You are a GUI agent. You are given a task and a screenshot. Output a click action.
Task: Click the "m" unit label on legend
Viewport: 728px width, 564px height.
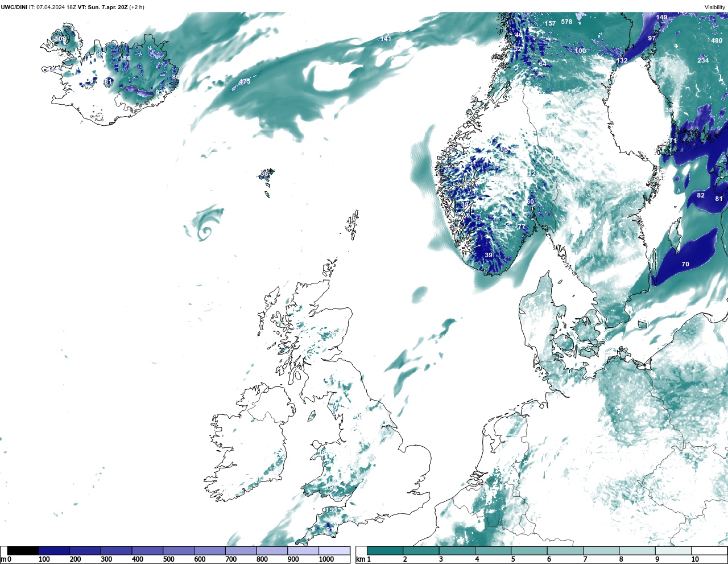pyautogui.click(x=3, y=559)
